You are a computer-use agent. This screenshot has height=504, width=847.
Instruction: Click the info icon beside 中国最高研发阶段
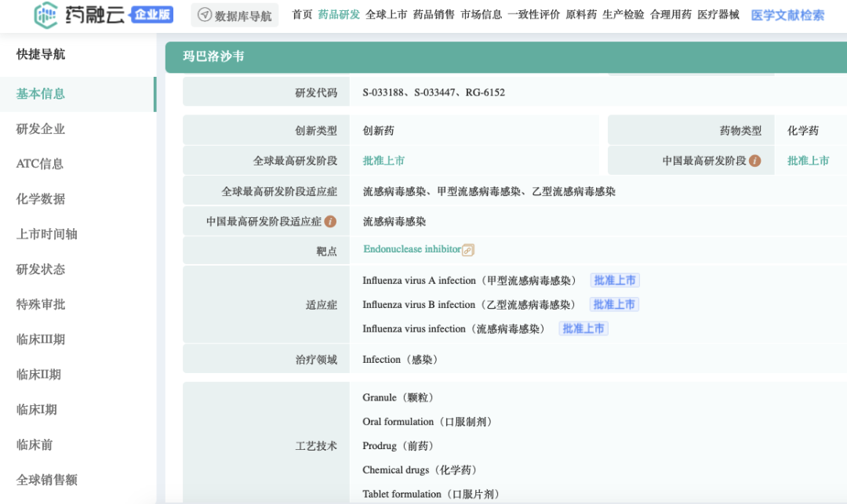pos(754,161)
